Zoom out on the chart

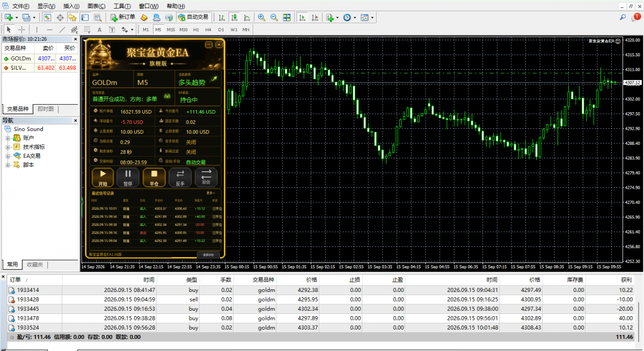pos(274,17)
